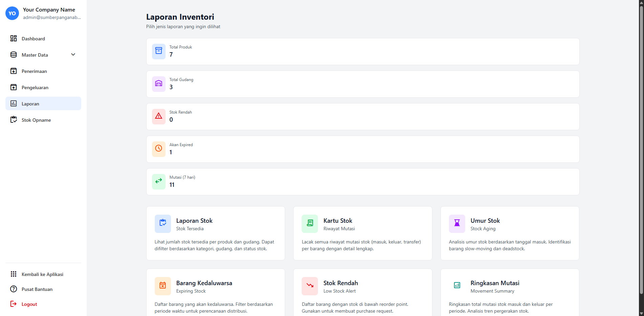644x316 pixels.
Task: Click the Kartu Stok receipt icon
Action: [309, 223]
